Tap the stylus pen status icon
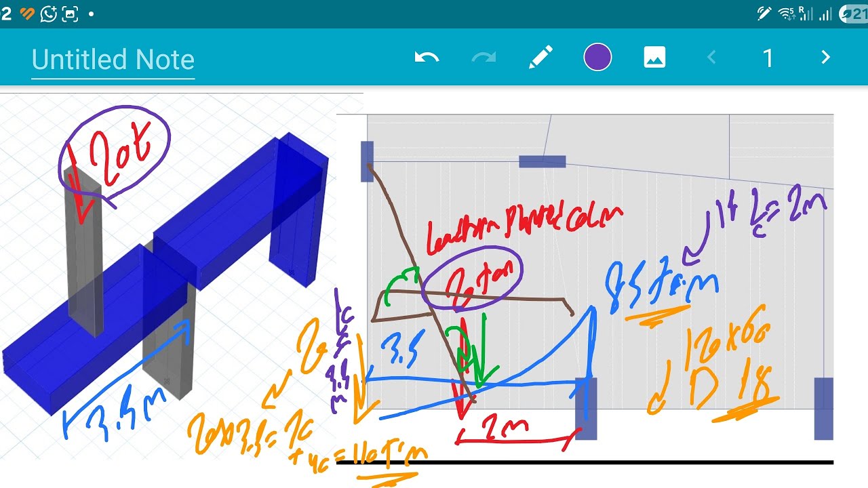The width and height of the screenshot is (868, 488). click(765, 14)
